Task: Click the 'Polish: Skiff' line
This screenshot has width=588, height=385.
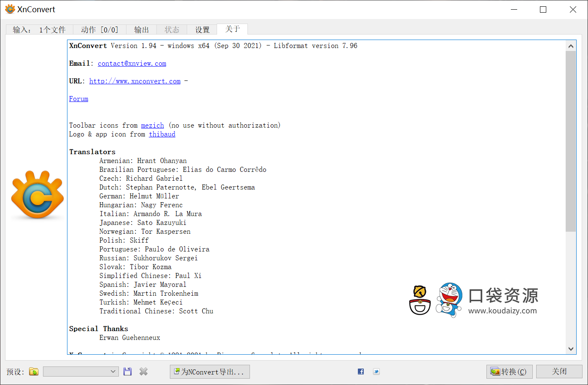Action: (124, 240)
